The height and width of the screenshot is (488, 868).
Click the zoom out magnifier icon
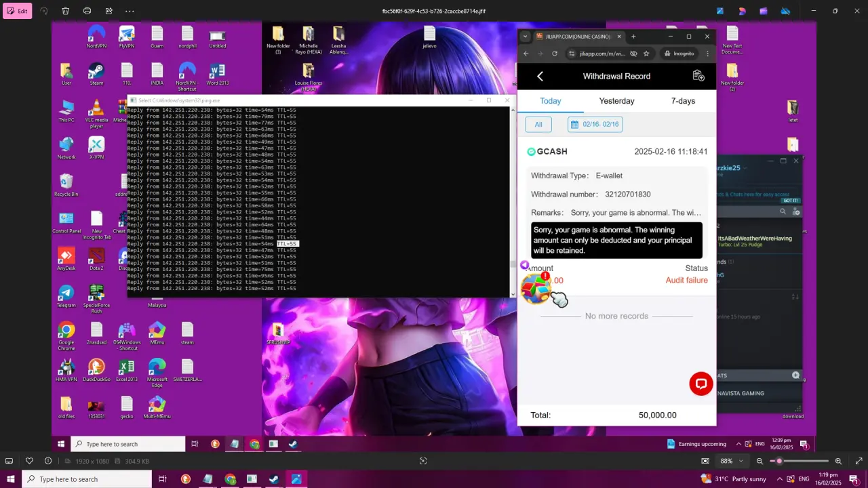click(x=759, y=461)
